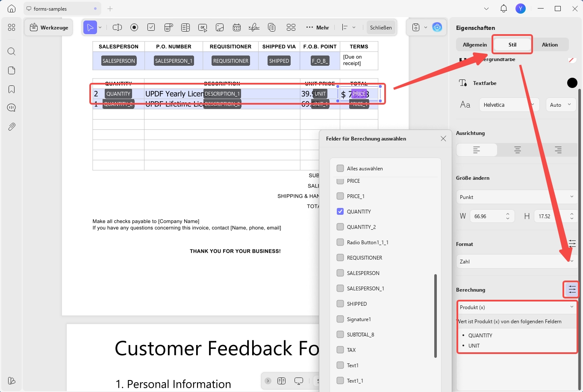
Task: Open the notifications bell
Action: [503, 9]
